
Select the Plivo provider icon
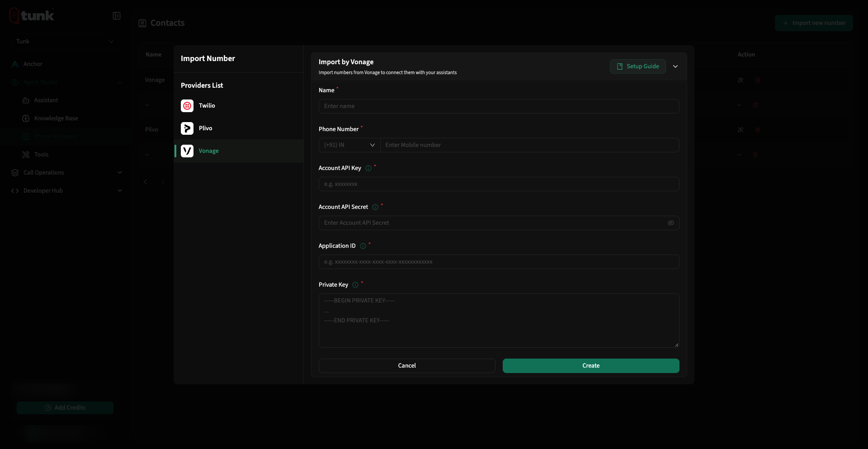coord(187,128)
